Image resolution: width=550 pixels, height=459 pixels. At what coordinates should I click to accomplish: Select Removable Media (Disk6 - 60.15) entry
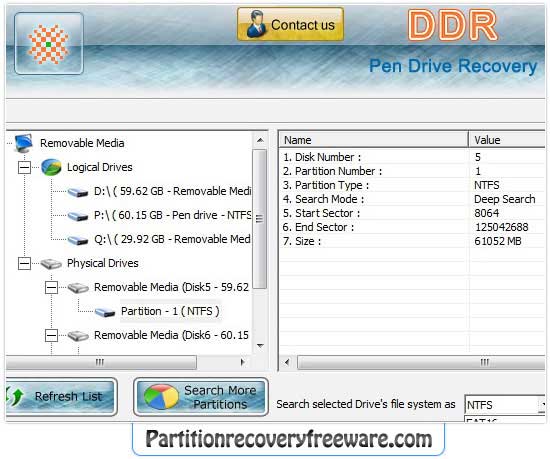(x=171, y=335)
